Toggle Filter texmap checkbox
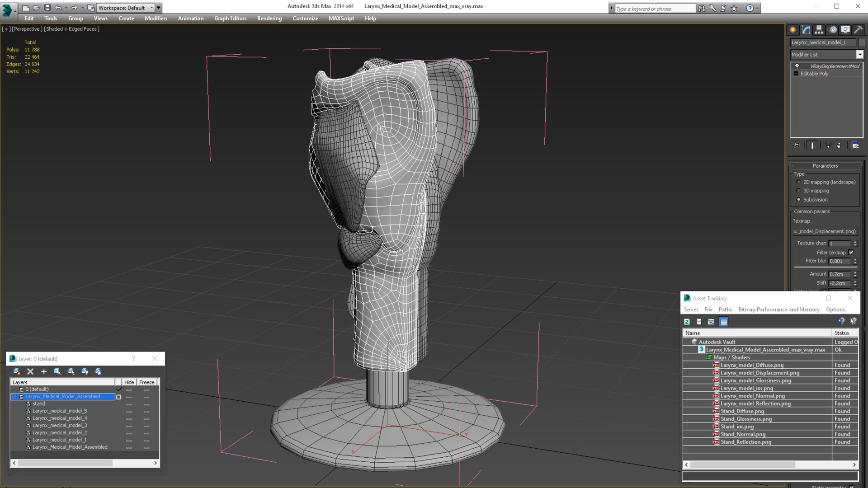 pos(851,253)
